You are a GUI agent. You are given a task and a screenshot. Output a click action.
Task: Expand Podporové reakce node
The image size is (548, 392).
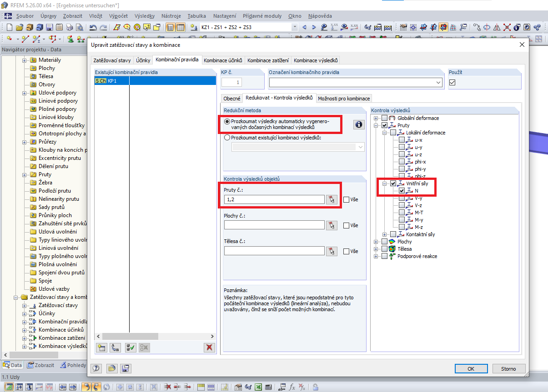click(x=376, y=256)
